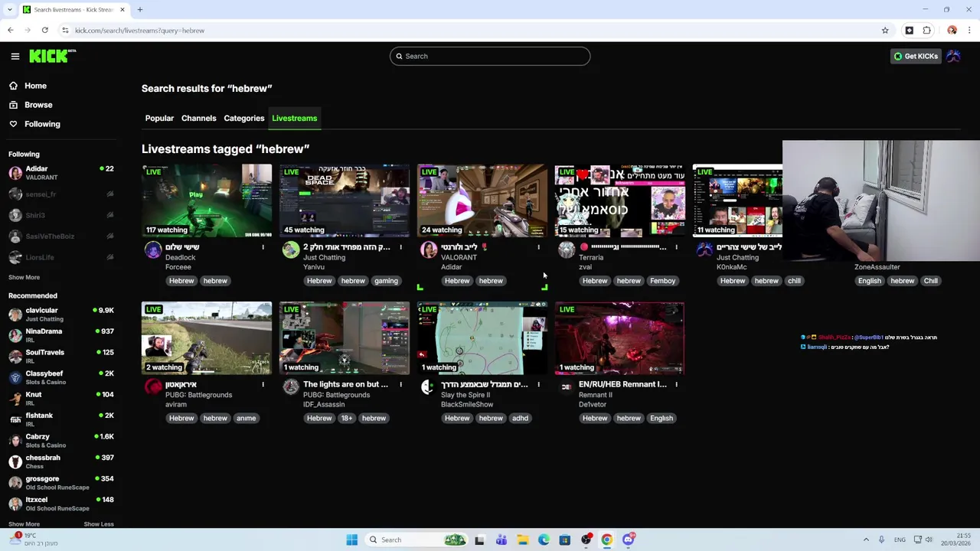
Task: Click grossgore avatar in Recommended
Action: pyautogui.click(x=15, y=483)
